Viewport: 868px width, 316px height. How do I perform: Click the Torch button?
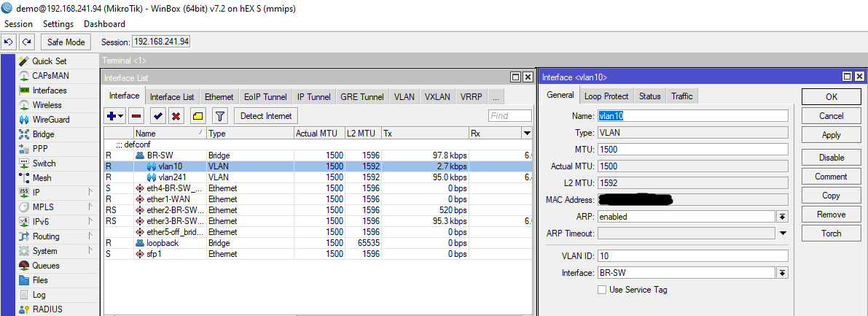point(832,234)
